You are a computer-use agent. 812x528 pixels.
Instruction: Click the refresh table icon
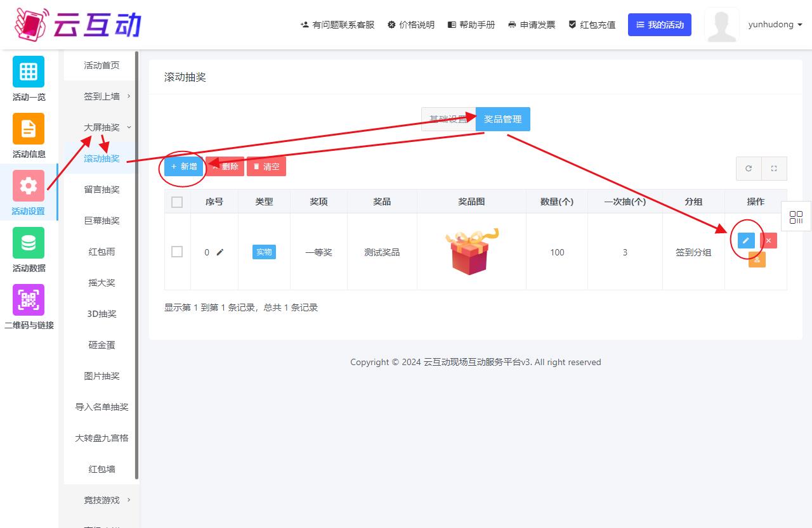(749, 169)
